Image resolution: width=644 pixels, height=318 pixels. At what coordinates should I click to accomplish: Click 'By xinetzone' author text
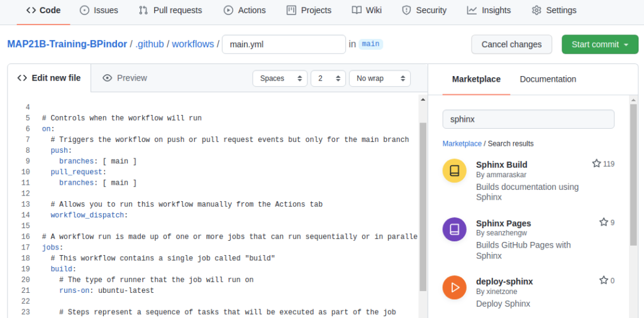(497, 292)
